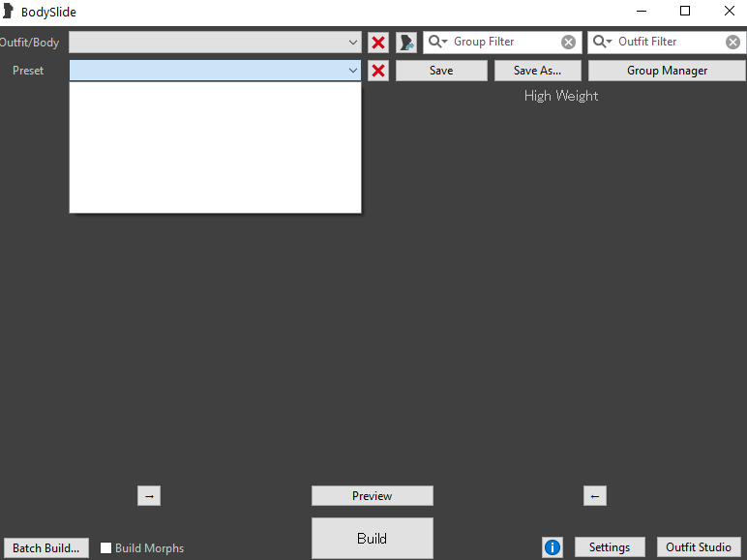Open the Save As... preset dialog
Image resolution: width=747 pixels, height=560 pixels.
(538, 71)
